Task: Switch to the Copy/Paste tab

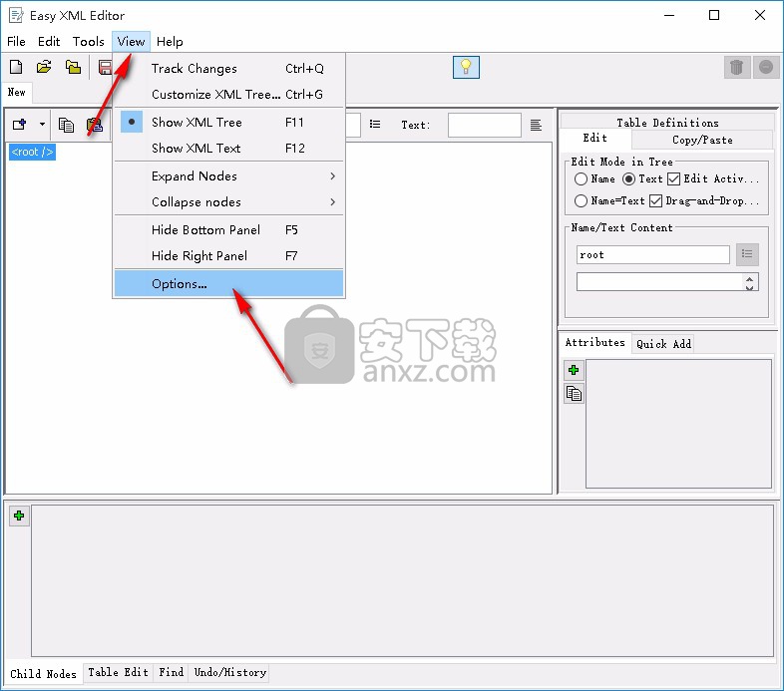Action: 702,140
